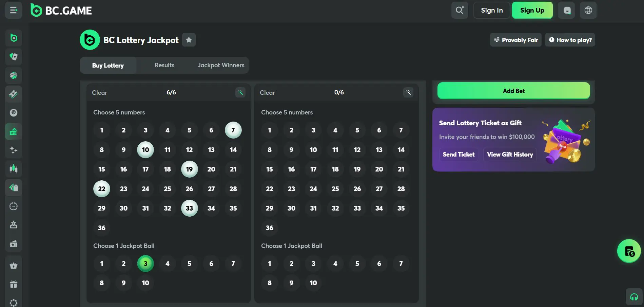
Task: Click the Add Bet button
Action: 513,91
